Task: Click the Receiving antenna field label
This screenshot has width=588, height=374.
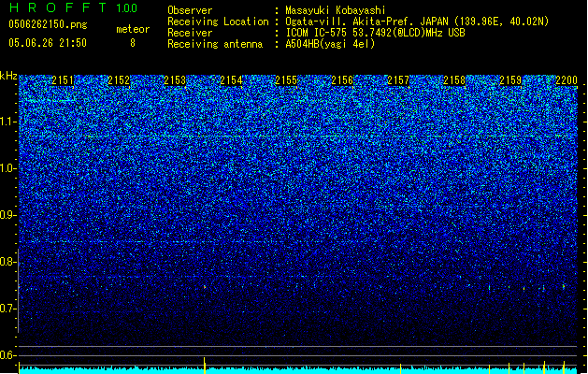Action: [x=215, y=44]
